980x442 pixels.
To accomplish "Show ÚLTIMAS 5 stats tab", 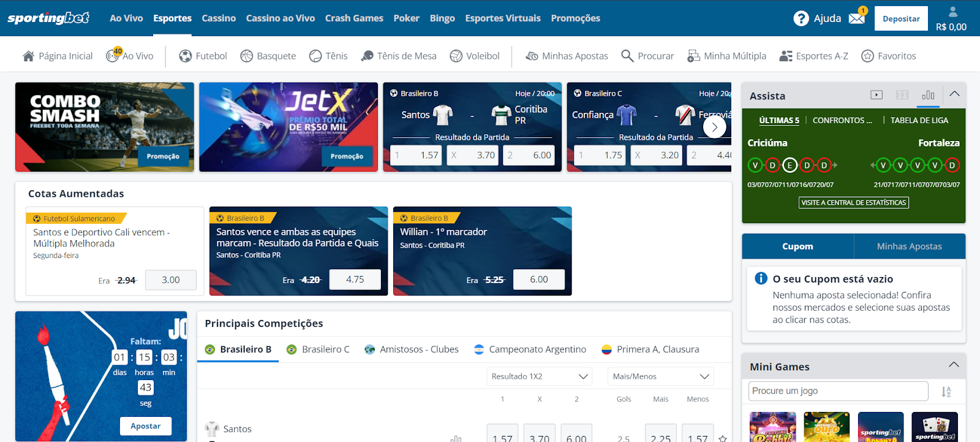I will tap(779, 120).
